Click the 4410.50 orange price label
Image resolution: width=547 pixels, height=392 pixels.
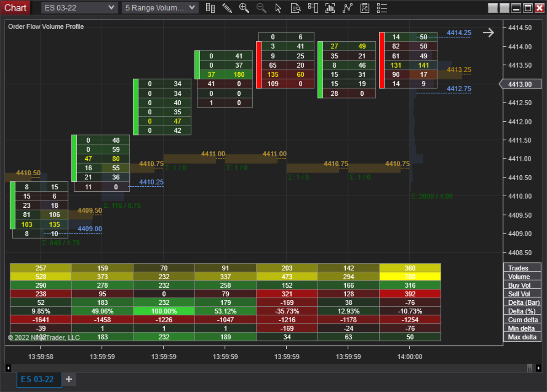coord(28,173)
